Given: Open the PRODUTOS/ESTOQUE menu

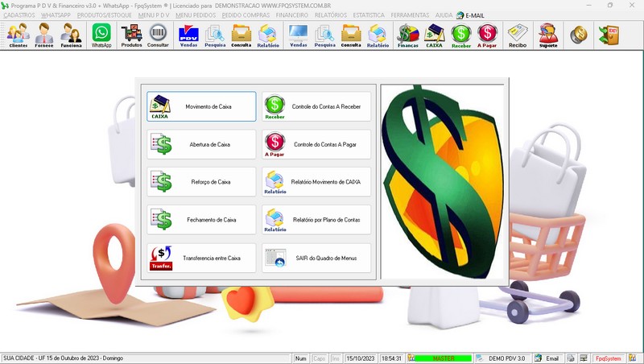Looking at the screenshot, I should (105, 15).
